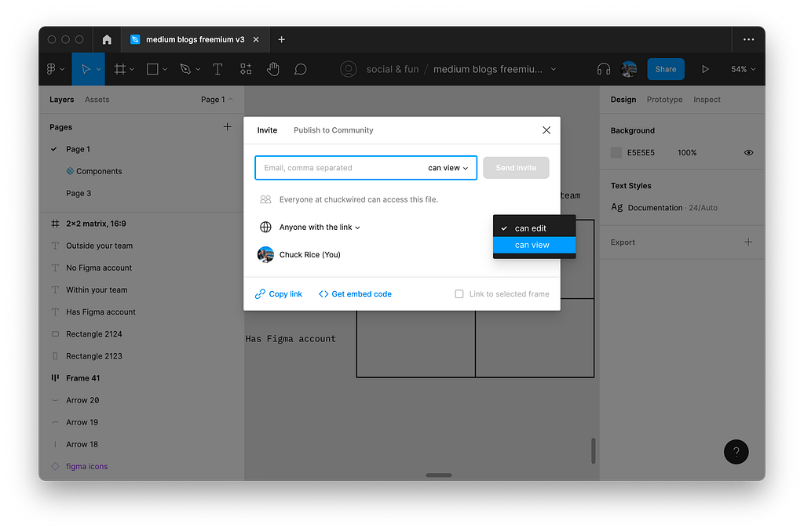Select the Invite tab
This screenshot has height=532, width=804.
[x=267, y=130]
